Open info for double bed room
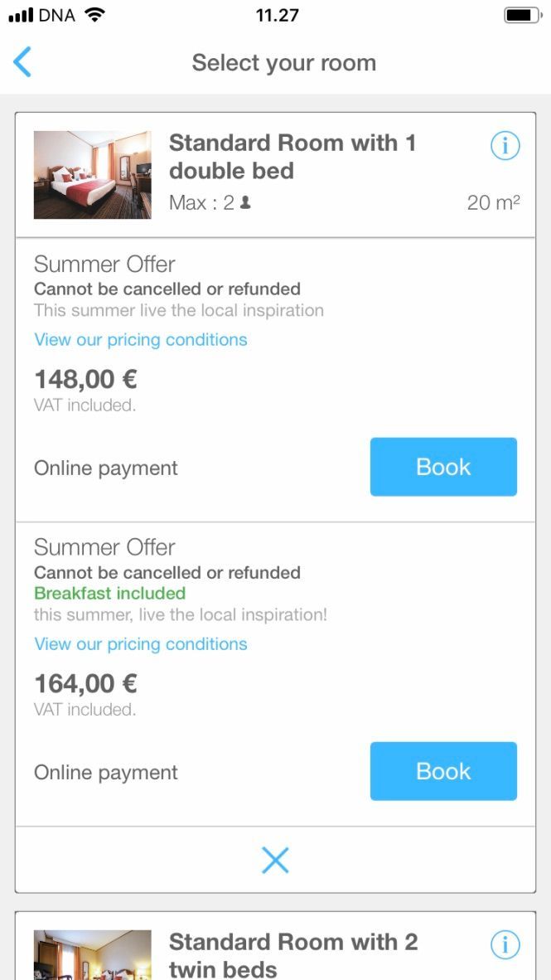 (x=505, y=146)
